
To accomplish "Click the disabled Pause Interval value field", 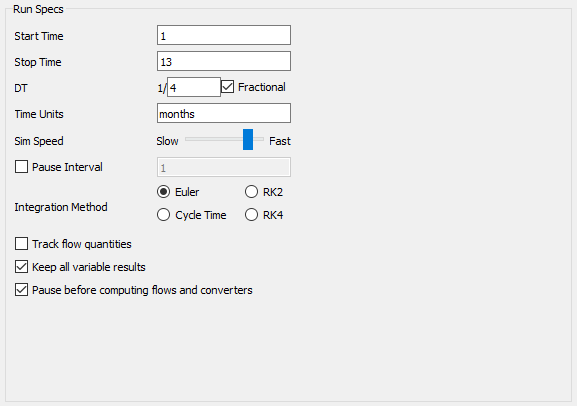I will 224,167.
